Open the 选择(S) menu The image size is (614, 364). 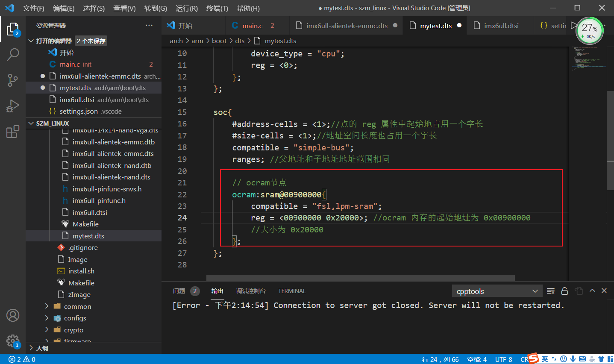click(94, 8)
